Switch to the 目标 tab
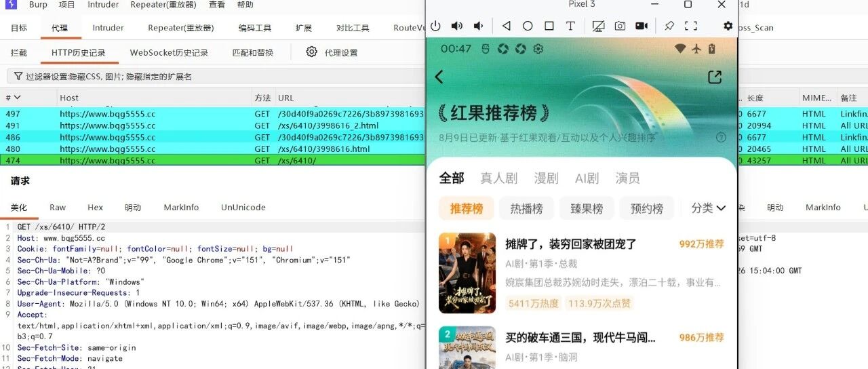 (19, 28)
